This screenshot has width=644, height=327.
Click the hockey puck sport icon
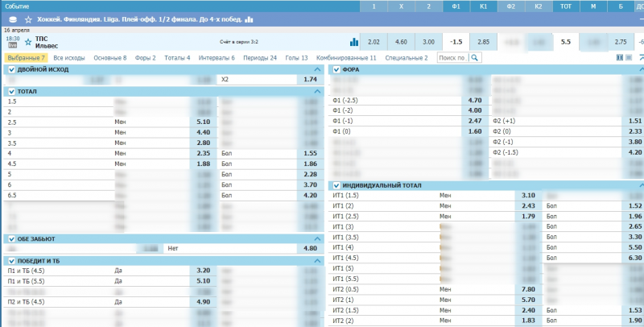15,19
